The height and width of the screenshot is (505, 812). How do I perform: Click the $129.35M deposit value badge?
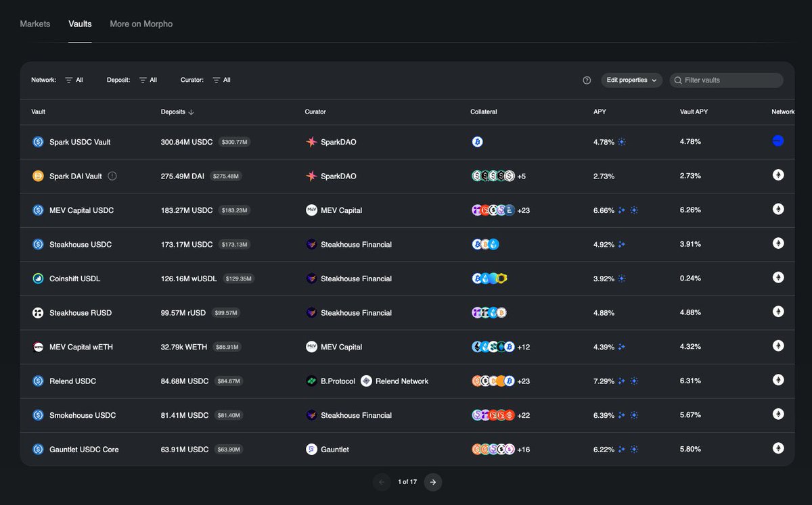pyautogui.click(x=238, y=279)
